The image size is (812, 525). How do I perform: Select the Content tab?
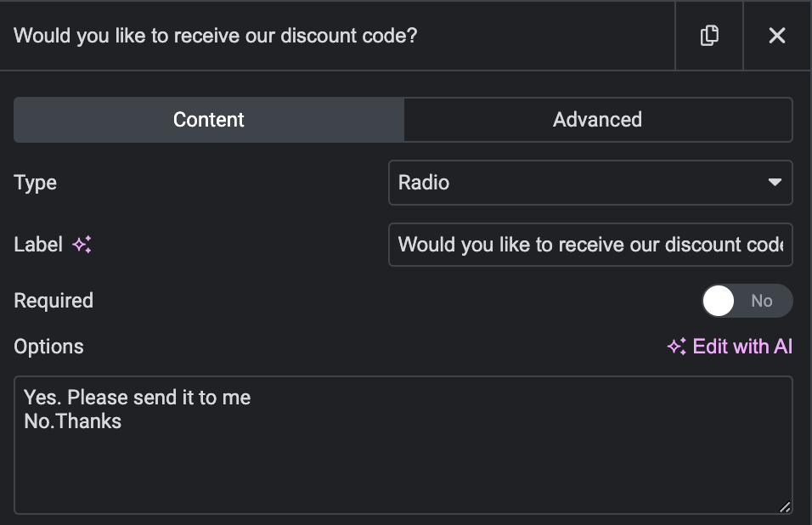click(x=209, y=120)
